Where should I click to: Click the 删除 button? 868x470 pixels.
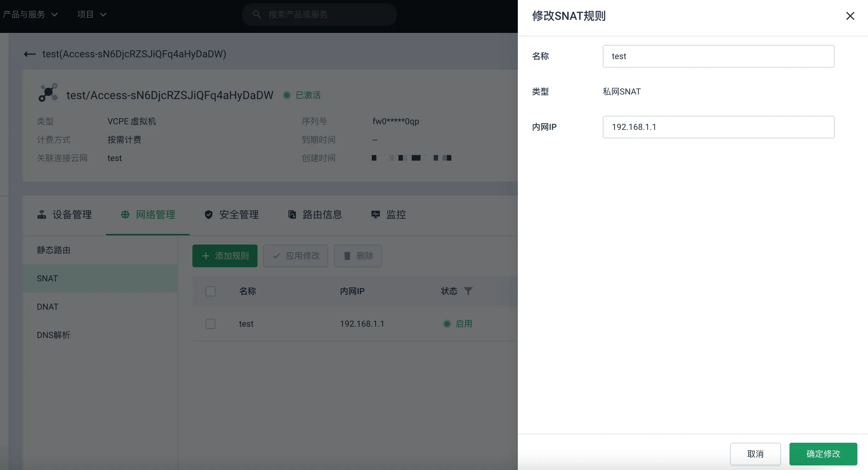(x=358, y=256)
